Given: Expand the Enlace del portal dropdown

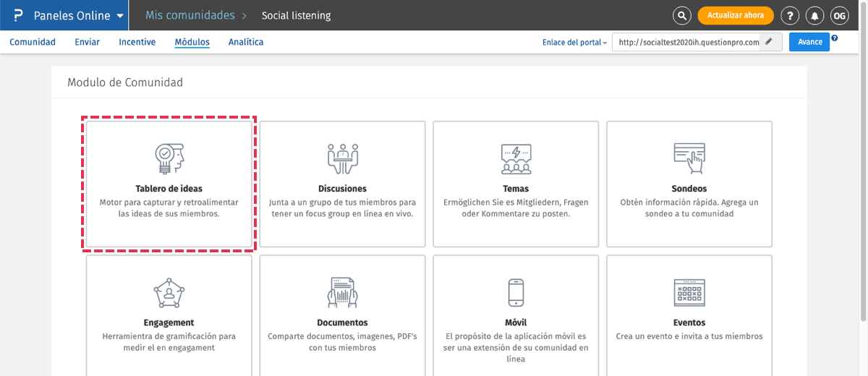Looking at the screenshot, I should point(575,43).
